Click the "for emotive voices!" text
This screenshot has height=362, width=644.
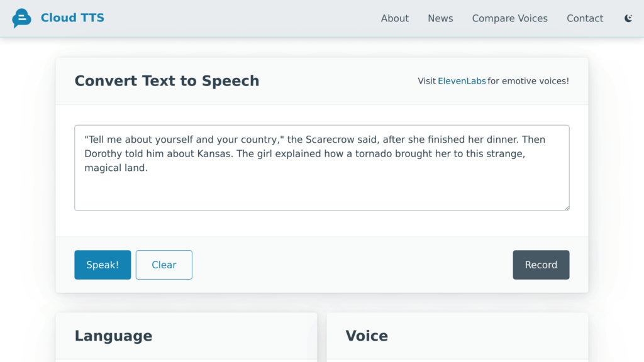tap(528, 81)
